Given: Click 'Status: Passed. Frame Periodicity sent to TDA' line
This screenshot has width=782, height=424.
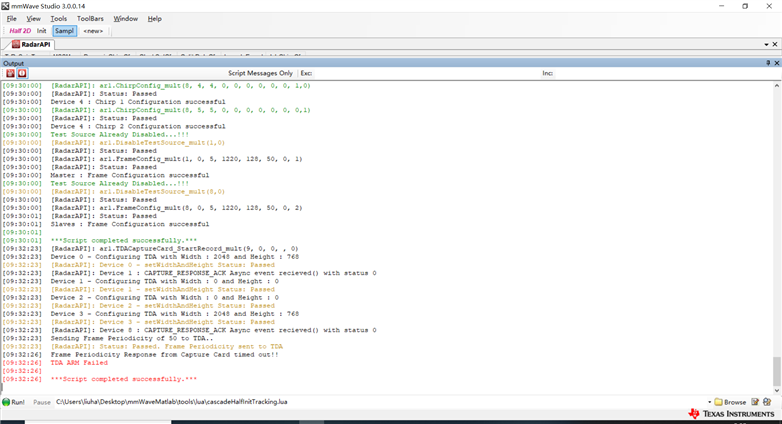Looking at the screenshot, I should point(167,346).
